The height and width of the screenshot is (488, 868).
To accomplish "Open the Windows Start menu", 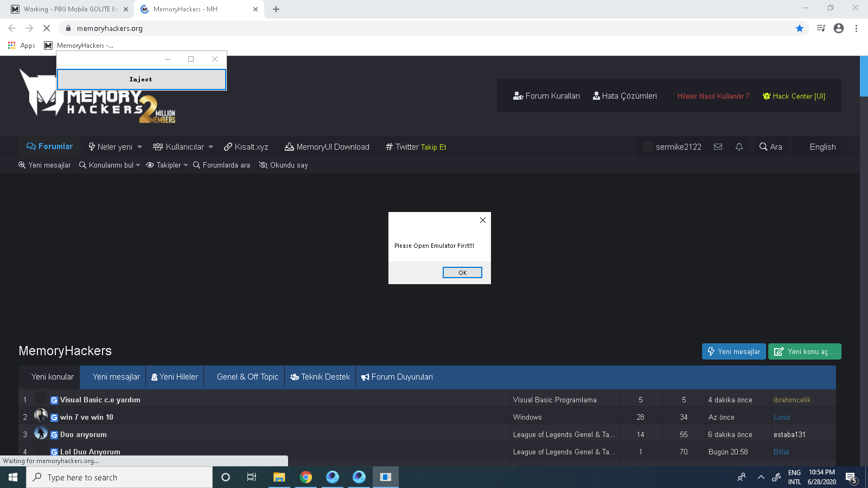I will tap(13, 477).
